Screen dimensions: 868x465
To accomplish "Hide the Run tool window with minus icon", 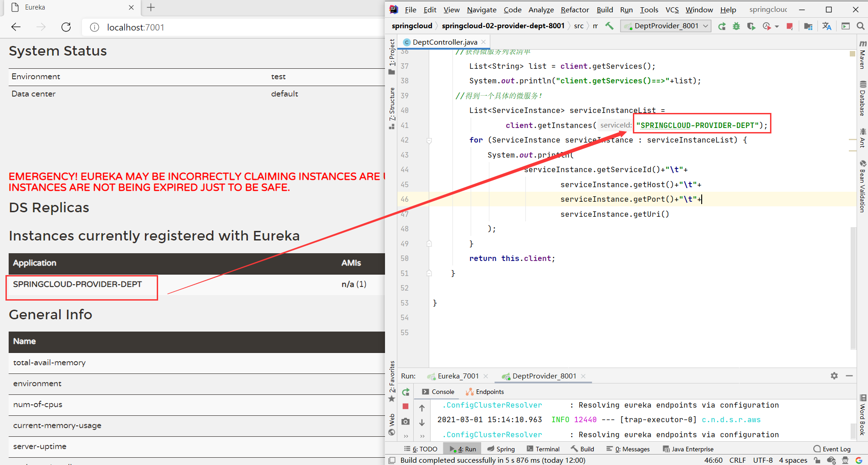I will [849, 376].
